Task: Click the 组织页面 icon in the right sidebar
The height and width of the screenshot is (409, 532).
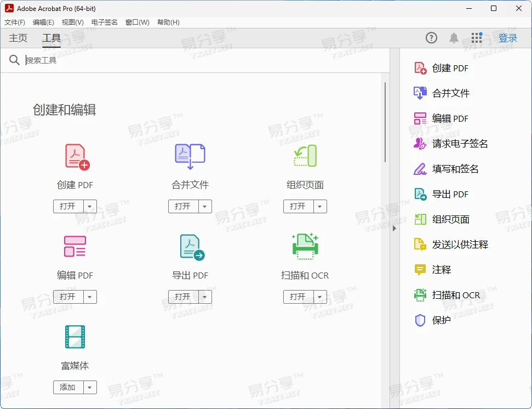Action: 420,219
